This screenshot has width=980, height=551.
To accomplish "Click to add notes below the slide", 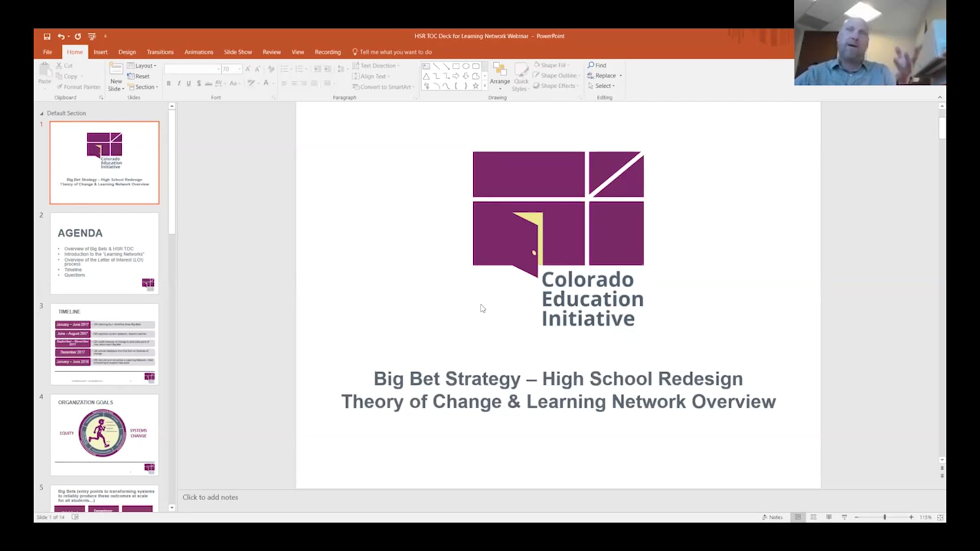I will (x=210, y=497).
